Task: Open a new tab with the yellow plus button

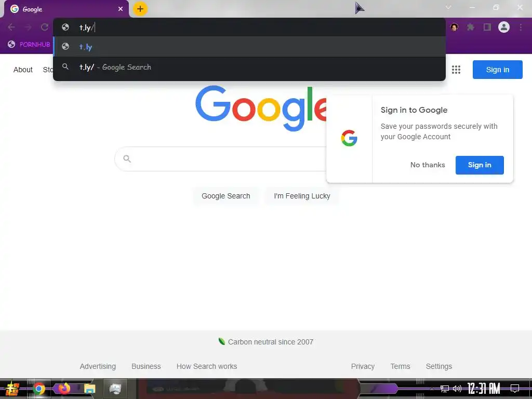Action: click(x=140, y=9)
